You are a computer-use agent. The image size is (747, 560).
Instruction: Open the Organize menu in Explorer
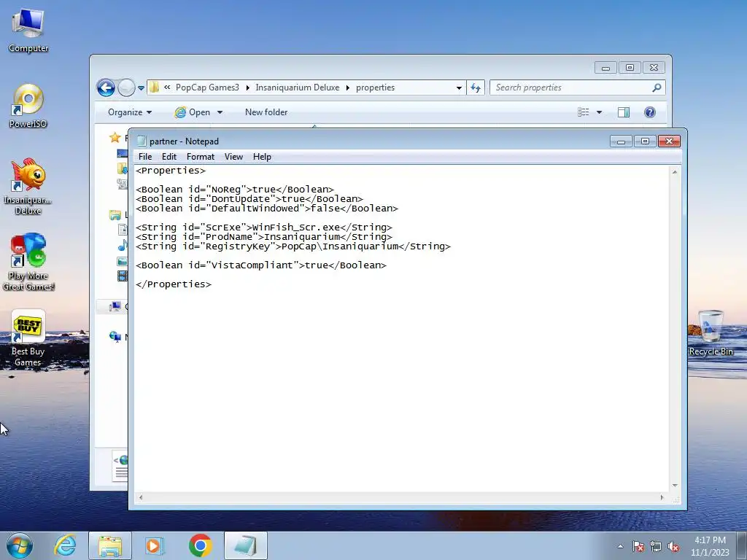(130, 112)
